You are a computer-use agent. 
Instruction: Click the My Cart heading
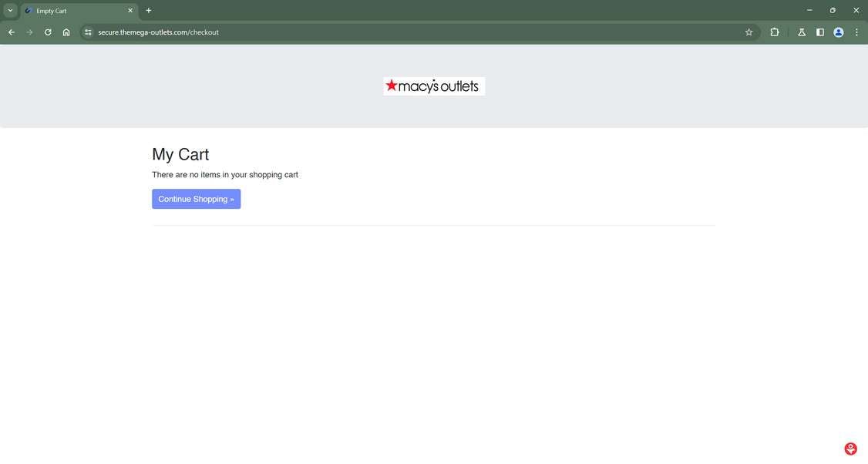[x=180, y=154]
